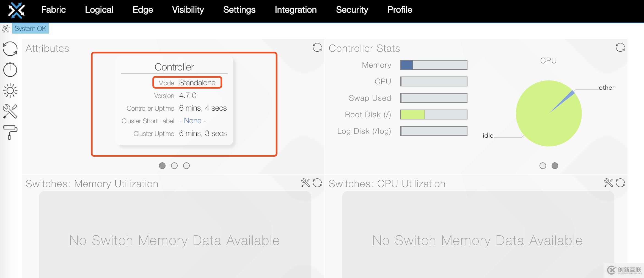Click the Memory usage bar
644x278 pixels.
point(434,65)
